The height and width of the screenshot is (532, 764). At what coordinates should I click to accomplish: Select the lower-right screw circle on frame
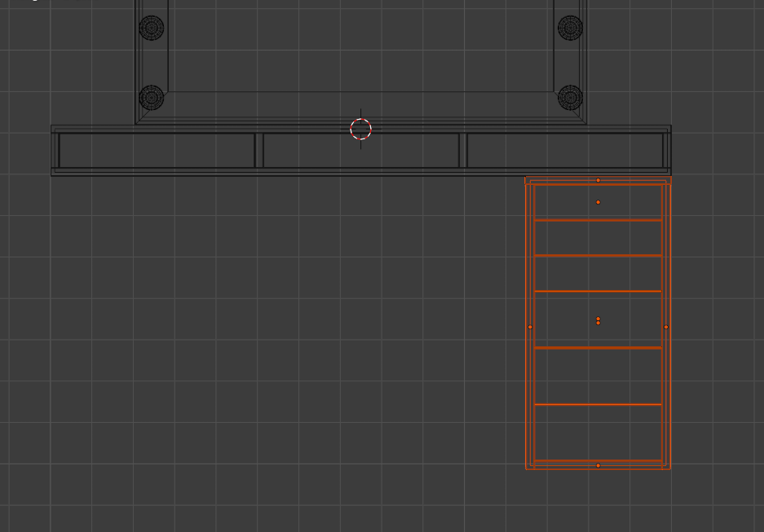(570, 98)
